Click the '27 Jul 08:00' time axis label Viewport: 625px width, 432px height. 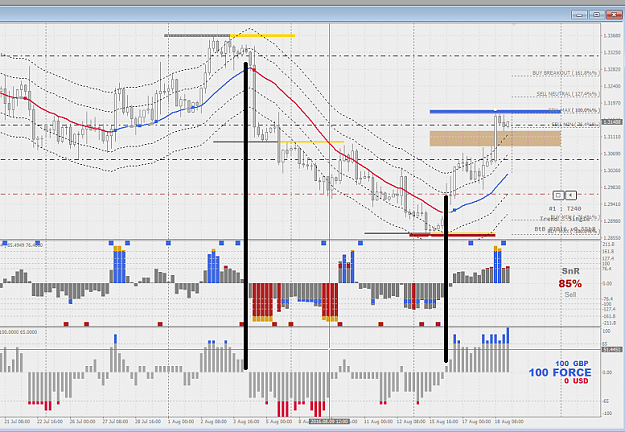[115, 421]
